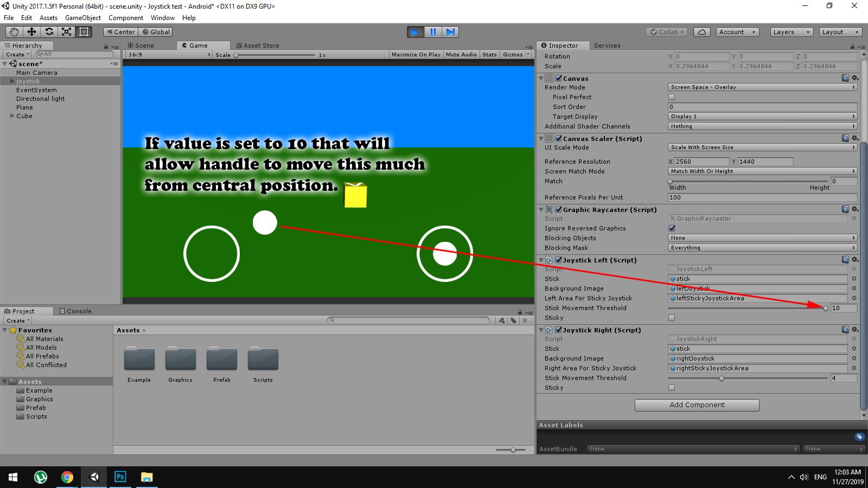Open the Cloud services icon
The image size is (868, 488).
pyautogui.click(x=702, y=32)
